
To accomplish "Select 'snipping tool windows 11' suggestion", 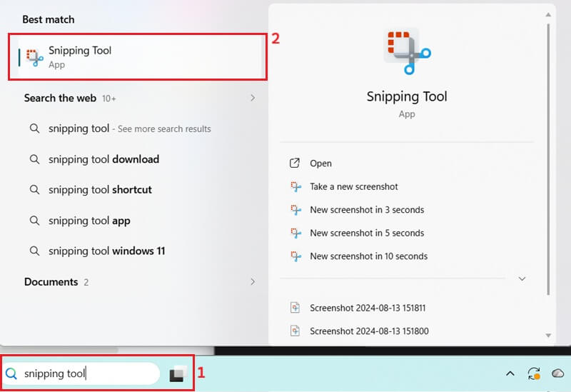I will [106, 251].
